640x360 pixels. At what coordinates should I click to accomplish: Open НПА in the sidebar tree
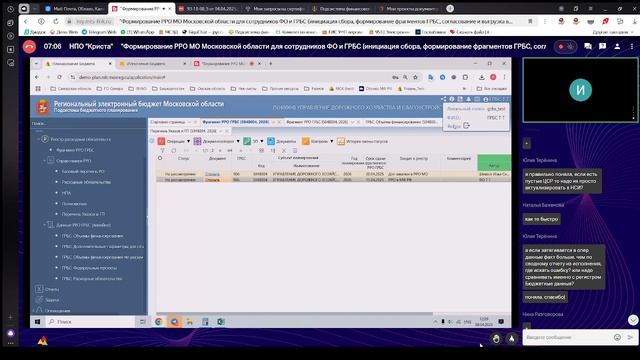pyautogui.click(x=66, y=193)
